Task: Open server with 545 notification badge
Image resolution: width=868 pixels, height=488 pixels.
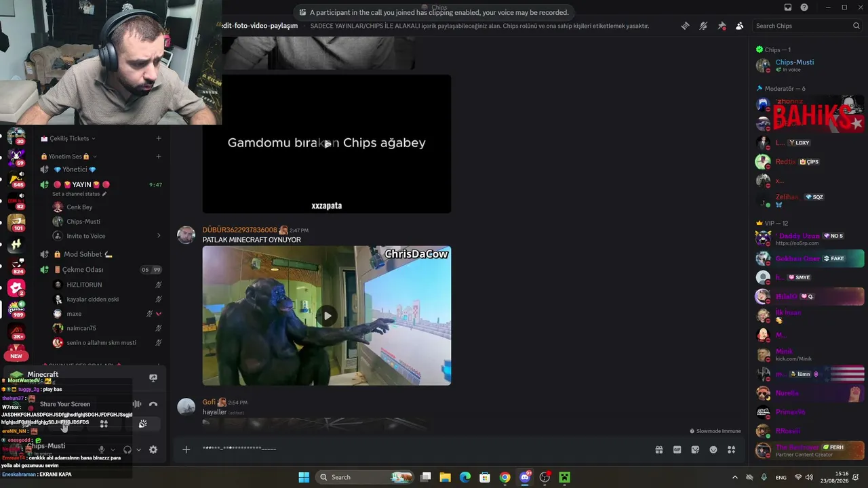Action: (16, 180)
